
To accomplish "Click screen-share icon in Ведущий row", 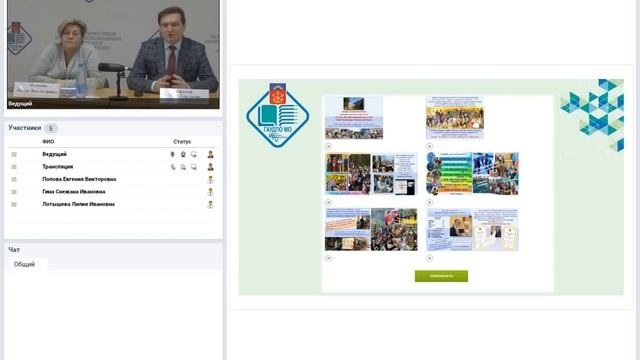I will click(x=193, y=154).
